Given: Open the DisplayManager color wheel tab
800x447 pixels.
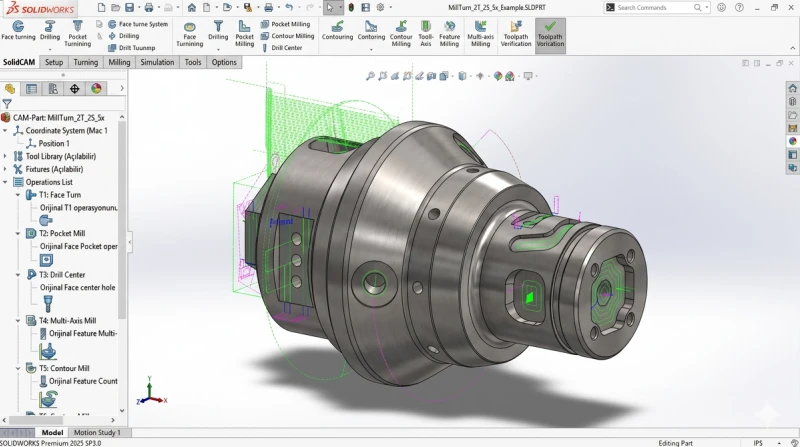Looking at the screenshot, I should [96, 89].
